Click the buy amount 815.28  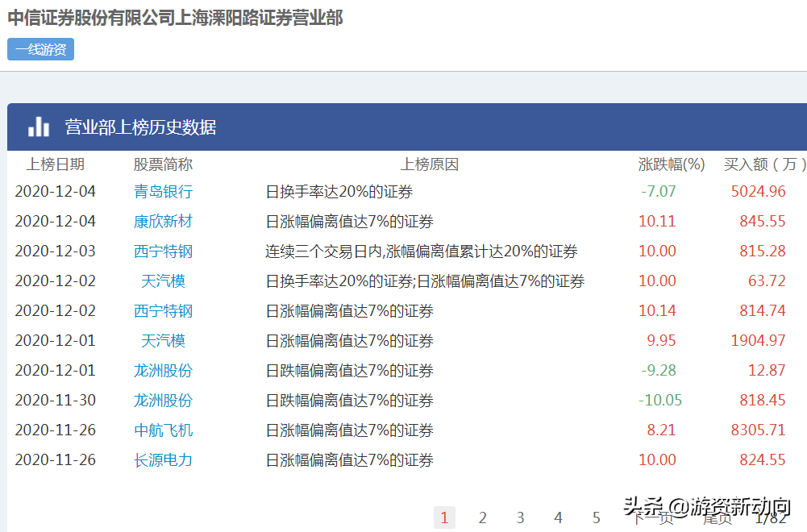click(763, 251)
